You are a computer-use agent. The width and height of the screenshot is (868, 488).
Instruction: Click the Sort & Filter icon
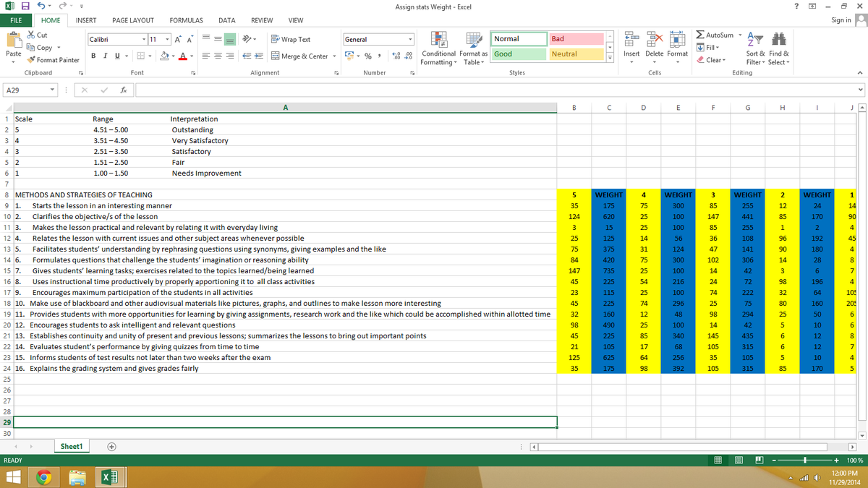tap(756, 48)
